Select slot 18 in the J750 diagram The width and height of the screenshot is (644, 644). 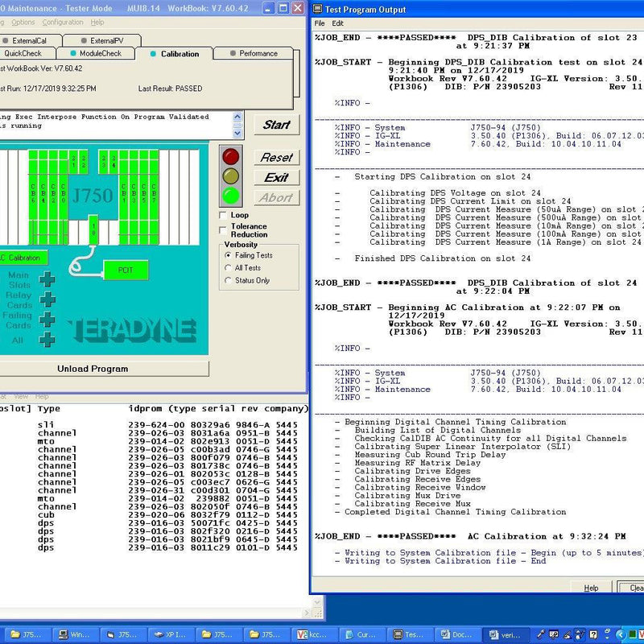(93, 229)
